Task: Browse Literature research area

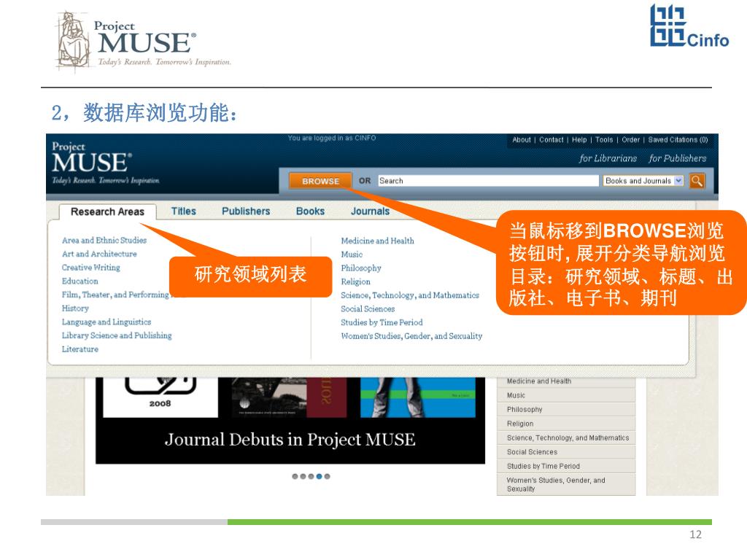Action: click(x=80, y=349)
